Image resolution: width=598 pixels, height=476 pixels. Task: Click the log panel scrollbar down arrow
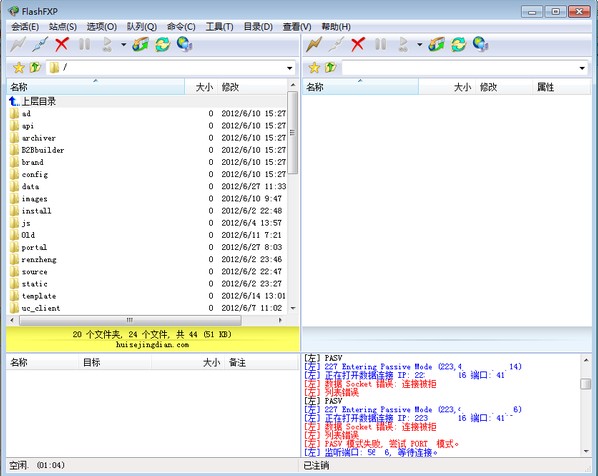(x=586, y=451)
